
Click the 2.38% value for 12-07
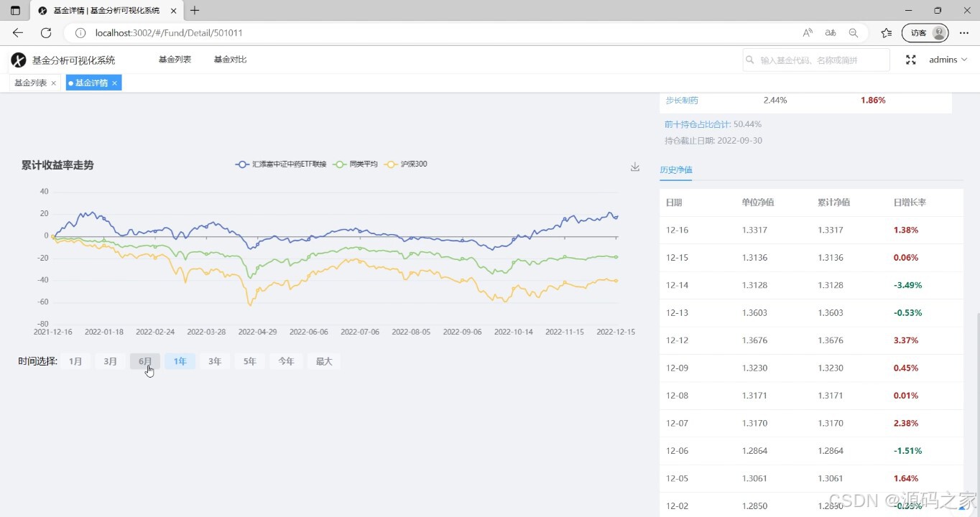pos(906,424)
